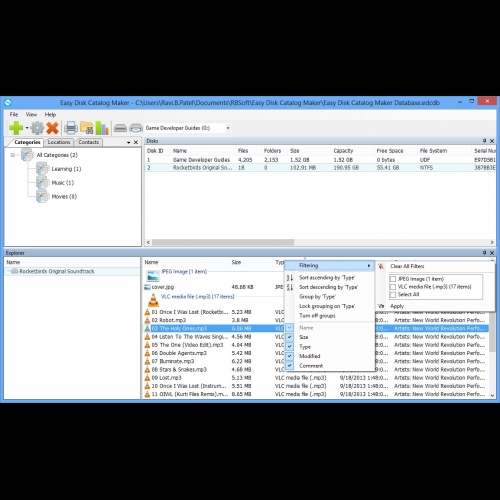Toggle the Type column checkmark
Viewport: 500px width, 500px height.
tap(290, 347)
